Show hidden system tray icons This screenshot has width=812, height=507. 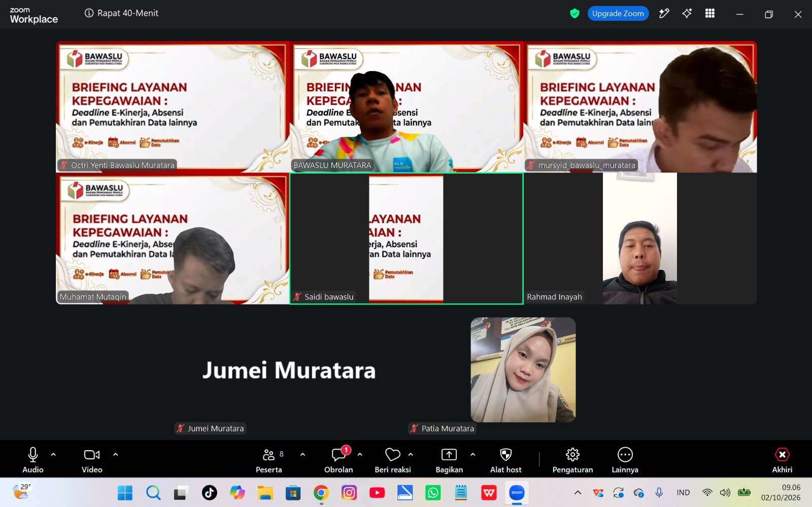tap(578, 492)
